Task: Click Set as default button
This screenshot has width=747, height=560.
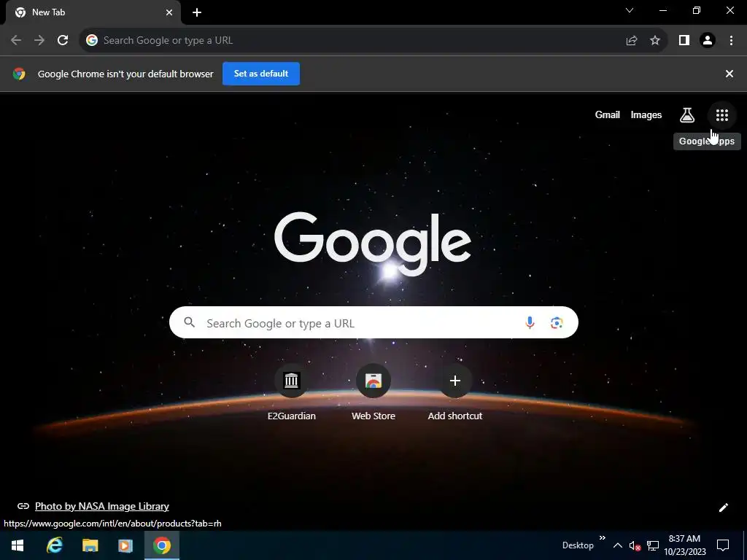Action: pyautogui.click(x=261, y=74)
